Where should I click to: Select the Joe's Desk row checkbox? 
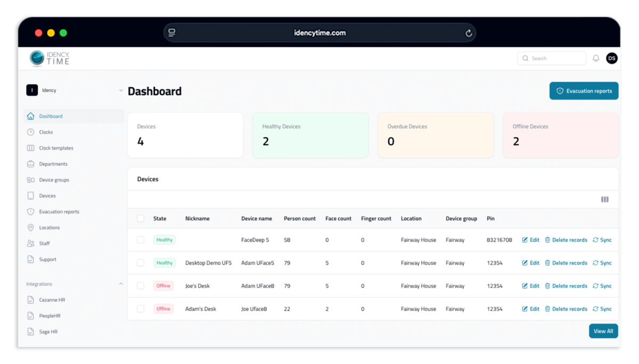141,286
